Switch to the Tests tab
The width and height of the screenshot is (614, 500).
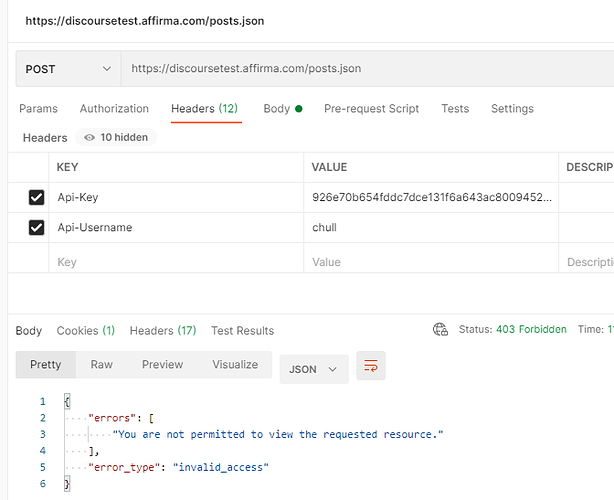tap(455, 108)
